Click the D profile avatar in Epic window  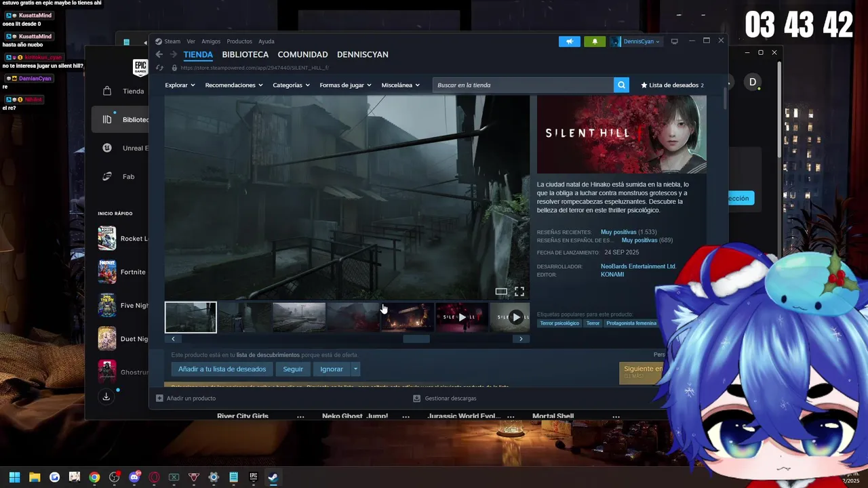click(752, 82)
